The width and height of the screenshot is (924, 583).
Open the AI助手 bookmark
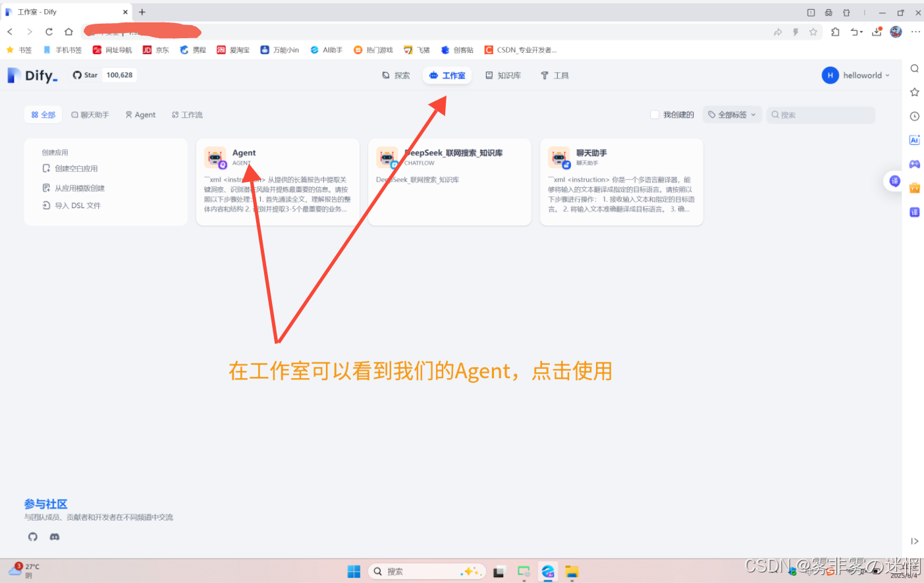click(x=327, y=50)
